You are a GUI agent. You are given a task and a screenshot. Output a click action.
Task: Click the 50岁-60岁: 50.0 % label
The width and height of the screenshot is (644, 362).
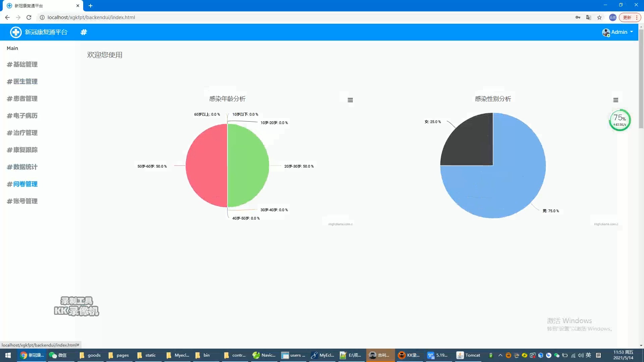coord(152,166)
